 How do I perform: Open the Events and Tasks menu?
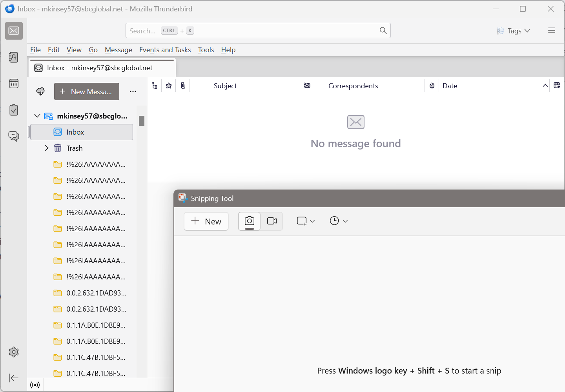click(x=165, y=50)
